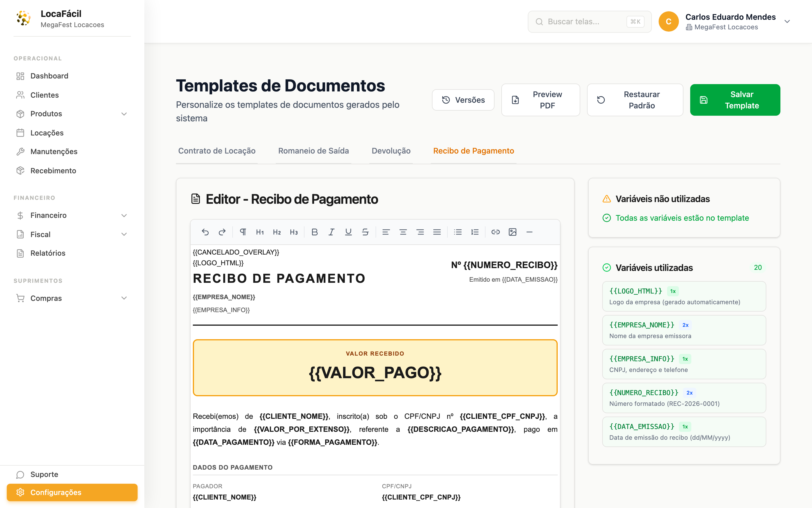Open Locações in sidebar
Image resolution: width=812 pixels, height=508 pixels.
point(72,133)
